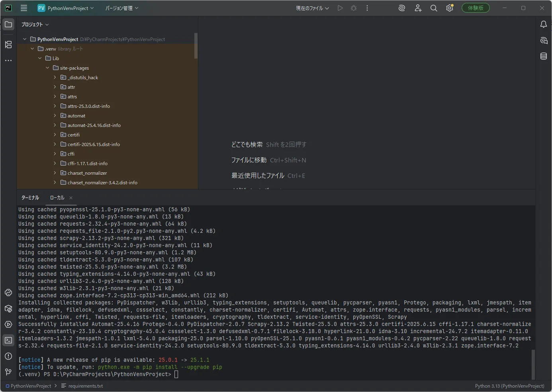Select the ローカル terminal tab
Screen dimensions: 552x392
[x=57, y=197]
